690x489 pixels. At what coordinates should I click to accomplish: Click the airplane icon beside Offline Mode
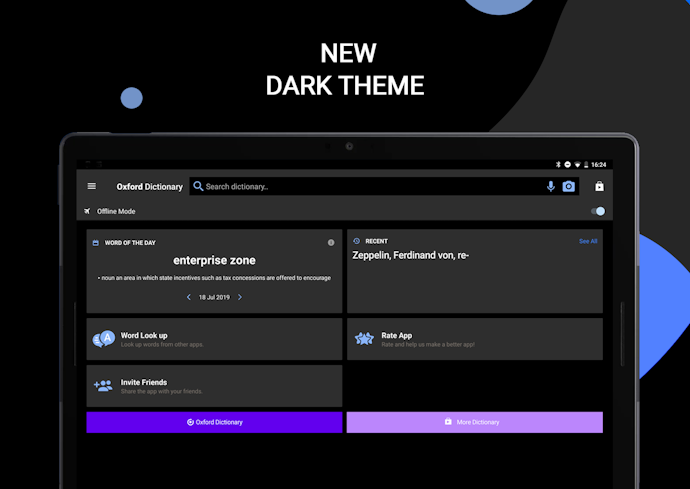point(87,211)
